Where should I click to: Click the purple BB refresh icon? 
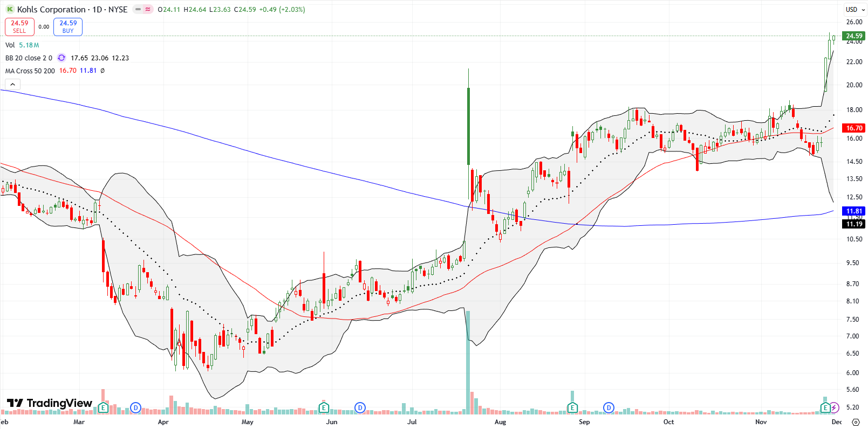coord(61,58)
